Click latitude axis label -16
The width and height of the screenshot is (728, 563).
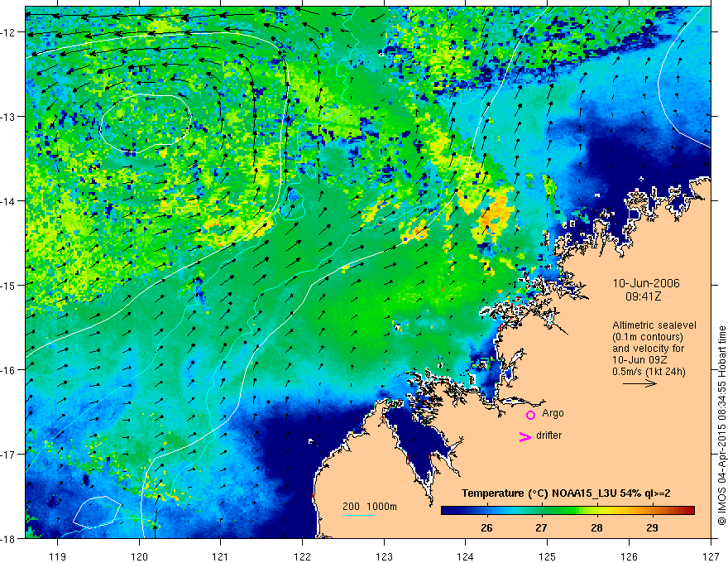8,370
